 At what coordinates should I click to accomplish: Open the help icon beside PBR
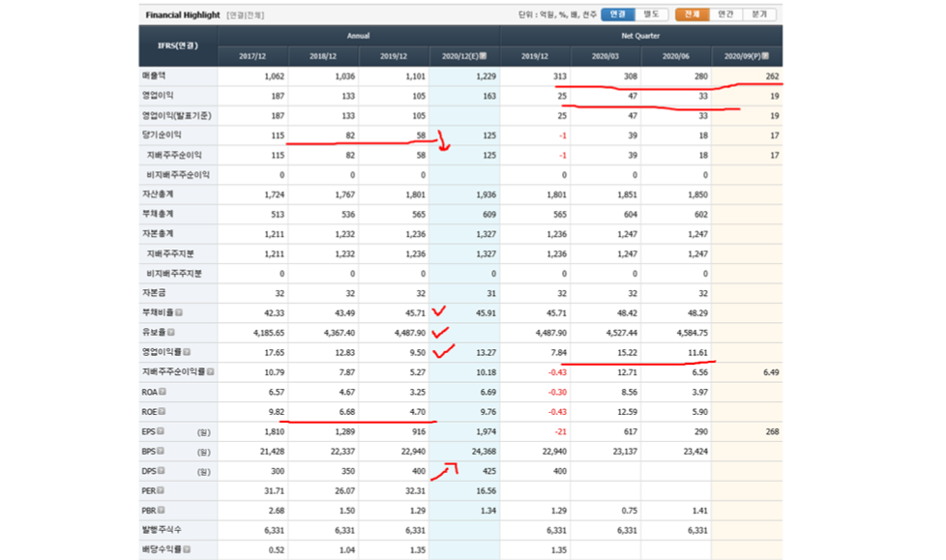(162, 511)
